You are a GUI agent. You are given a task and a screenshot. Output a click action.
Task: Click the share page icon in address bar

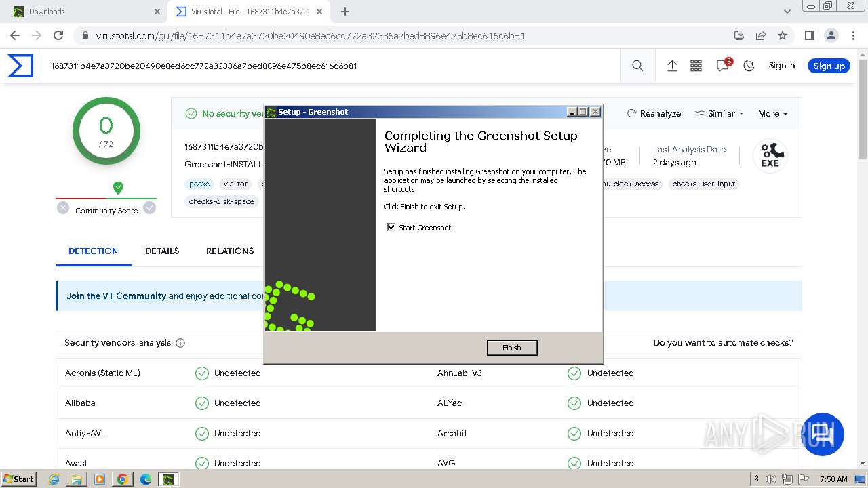coord(761,35)
